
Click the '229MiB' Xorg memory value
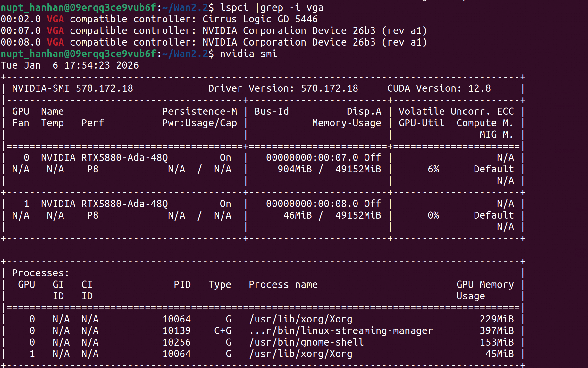point(497,319)
